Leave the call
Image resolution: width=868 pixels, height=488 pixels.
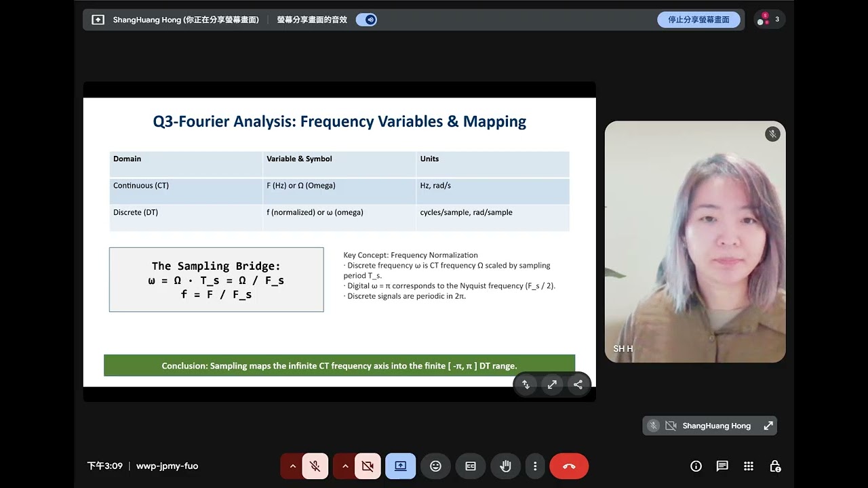click(x=569, y=466)
